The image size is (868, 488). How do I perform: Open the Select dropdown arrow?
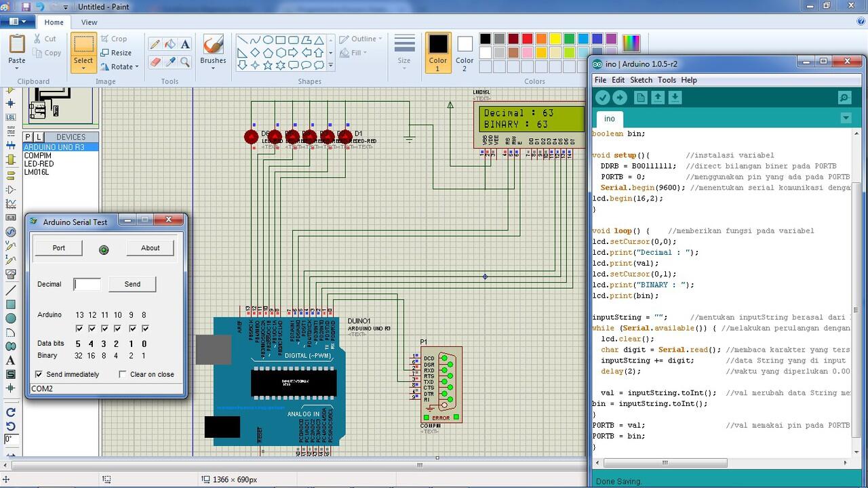(83, 68)
